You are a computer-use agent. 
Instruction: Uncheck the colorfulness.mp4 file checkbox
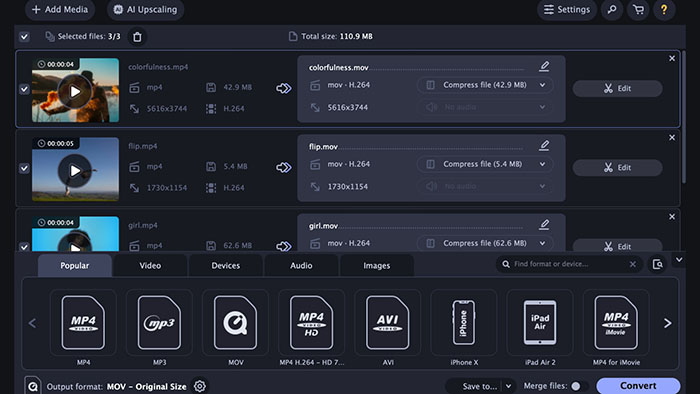click(24, 89)
